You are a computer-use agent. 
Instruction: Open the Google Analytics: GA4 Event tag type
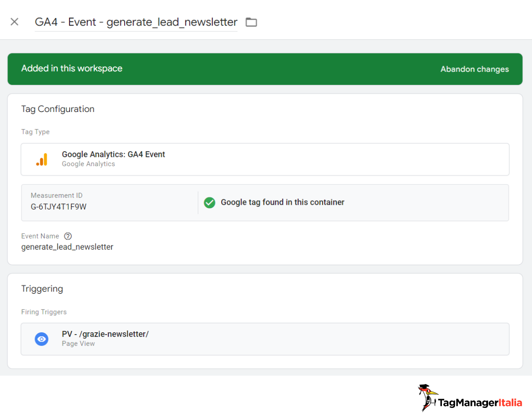265,160
